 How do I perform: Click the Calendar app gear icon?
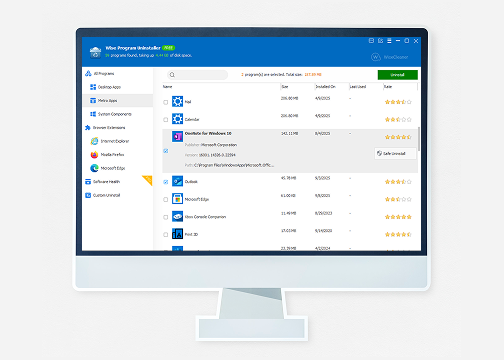pyautogui.click(x=177, y=119)
